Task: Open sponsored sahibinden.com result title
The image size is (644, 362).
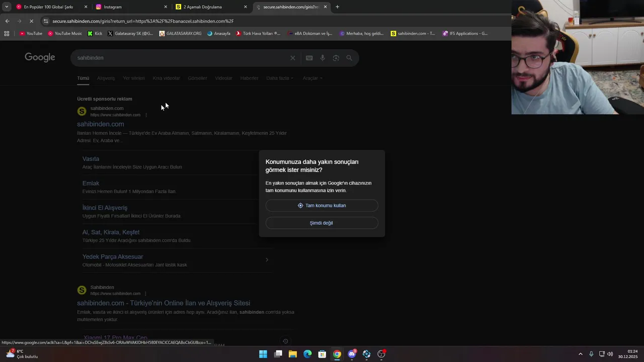Action: [x=100, y=124]
